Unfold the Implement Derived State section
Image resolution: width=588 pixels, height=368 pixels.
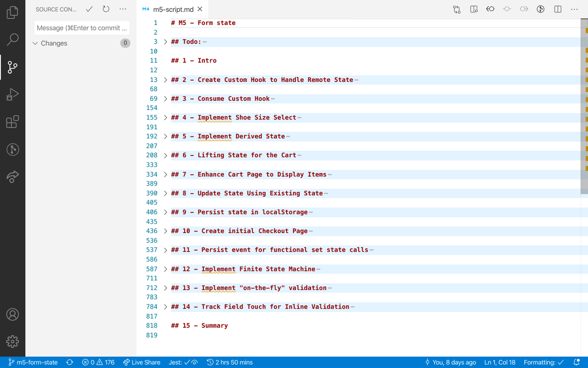click(165, 136)
